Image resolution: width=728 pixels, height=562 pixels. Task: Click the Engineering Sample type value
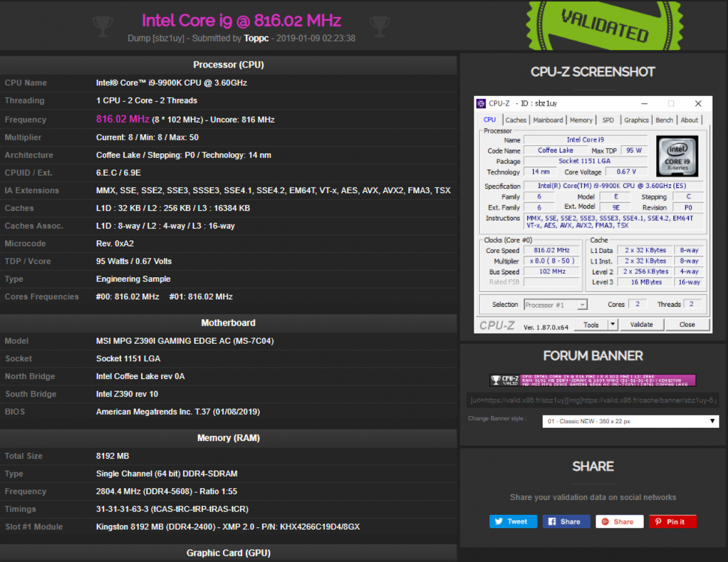133,279
